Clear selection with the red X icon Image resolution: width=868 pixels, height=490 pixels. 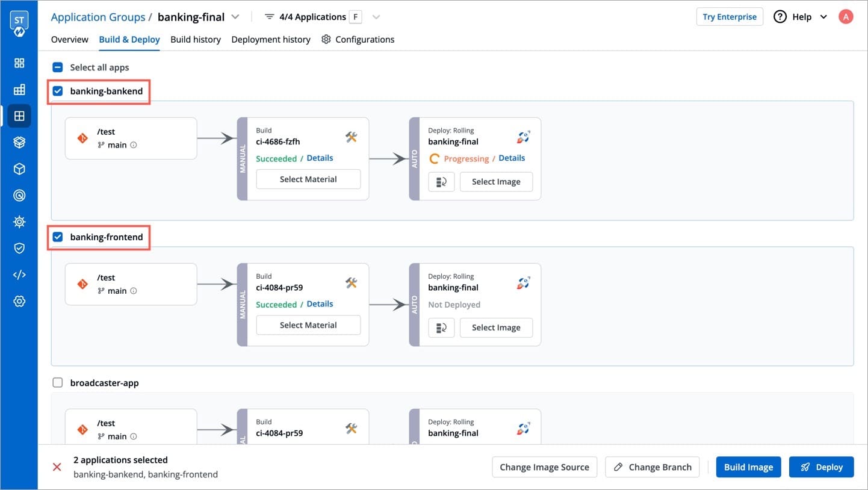pos(57,467)
